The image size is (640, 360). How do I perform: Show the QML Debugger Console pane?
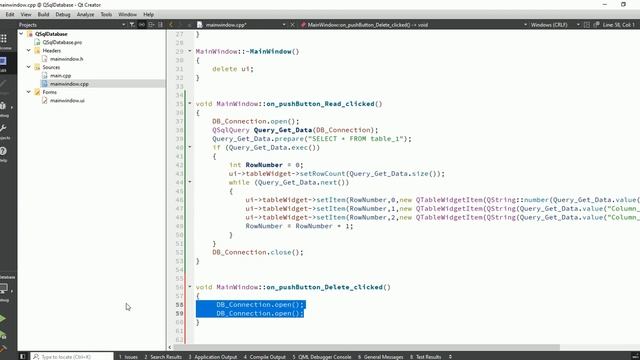(x=322, y=357)
